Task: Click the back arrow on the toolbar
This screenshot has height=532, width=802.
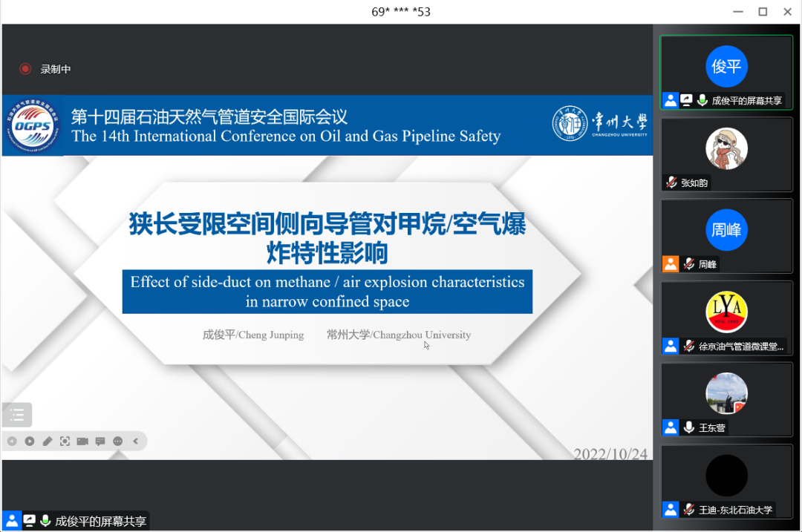Action: coord(12,441)
